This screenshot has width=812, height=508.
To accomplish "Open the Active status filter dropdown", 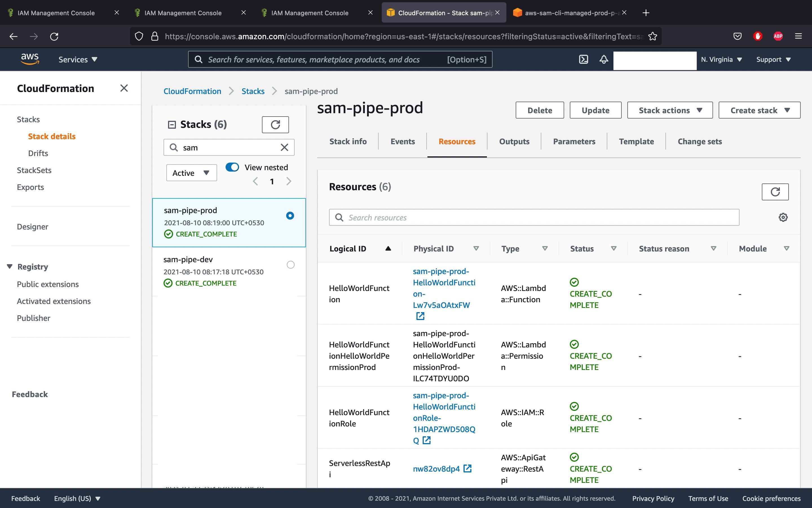I will pyautogui.click(x=192, y=173).
